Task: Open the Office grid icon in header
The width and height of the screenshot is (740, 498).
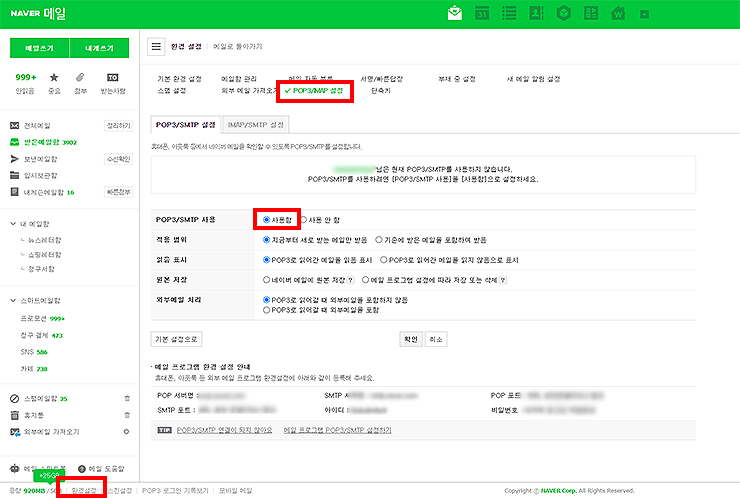Action: [x=591, y=13]
